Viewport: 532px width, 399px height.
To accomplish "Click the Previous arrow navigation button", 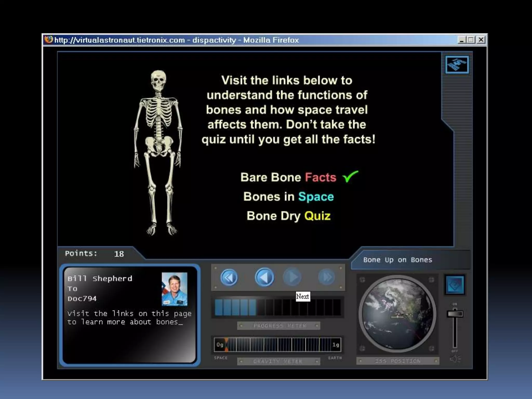I will (x=264, y=277).
